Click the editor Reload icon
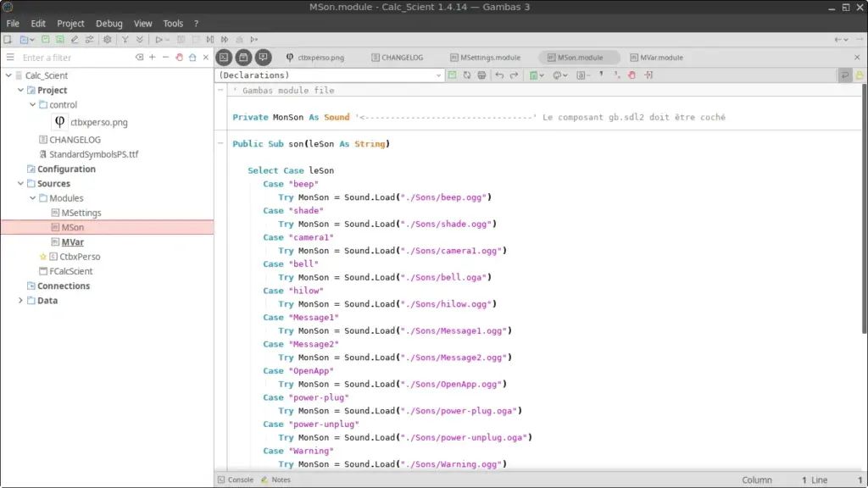 [x=467, y=75]
